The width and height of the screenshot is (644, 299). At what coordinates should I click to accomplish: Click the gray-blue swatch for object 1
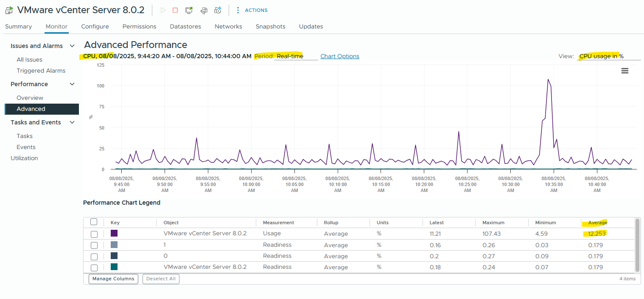point(114,245)
